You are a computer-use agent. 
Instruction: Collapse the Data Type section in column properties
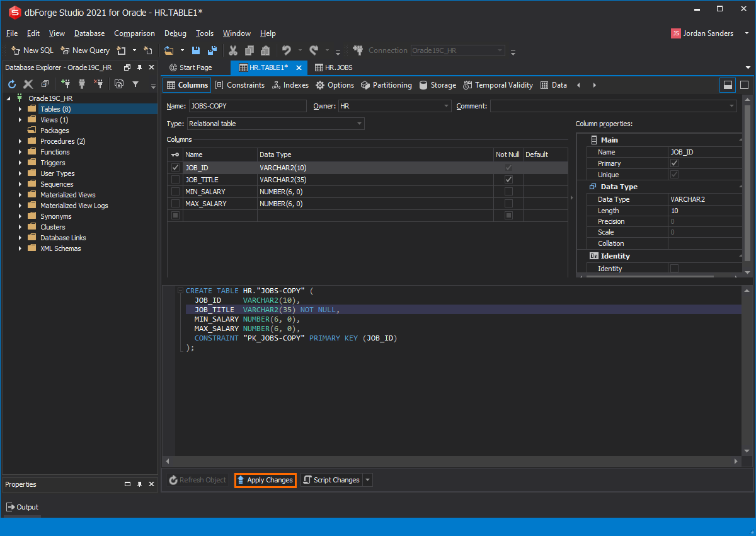741,186
